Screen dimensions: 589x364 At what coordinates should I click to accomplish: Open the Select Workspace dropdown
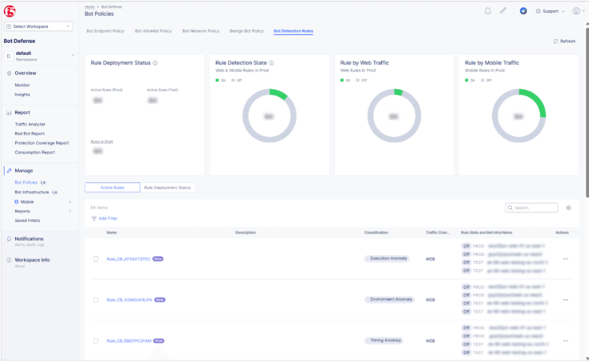tap(38, 27)
